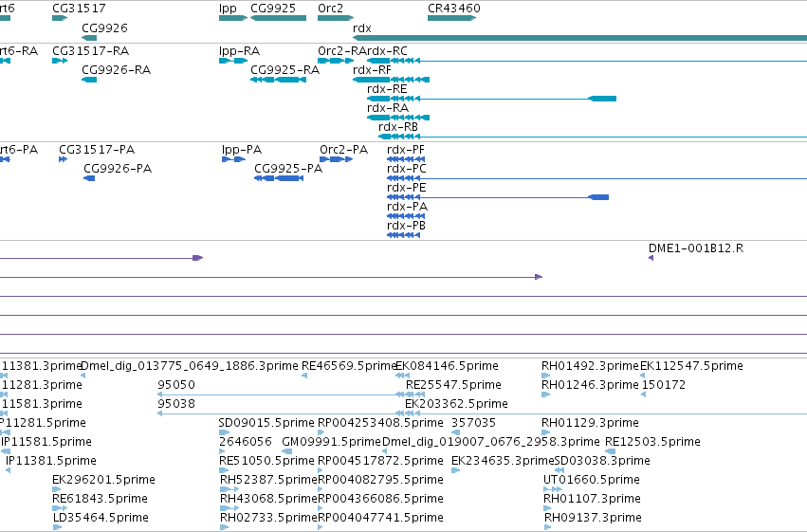Open the RH01246.3prime EST label
The height and width of the screenshot is (532, 807).
[590, 385]
